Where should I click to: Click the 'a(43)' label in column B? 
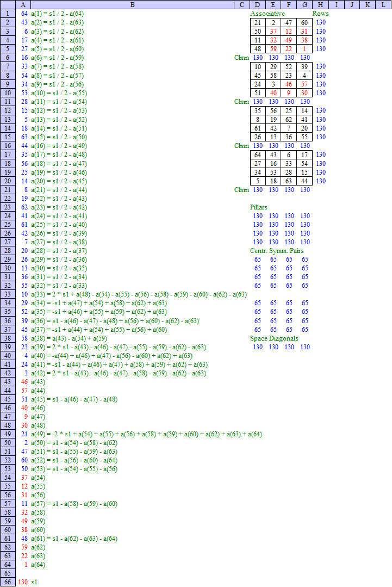point(38,382)
